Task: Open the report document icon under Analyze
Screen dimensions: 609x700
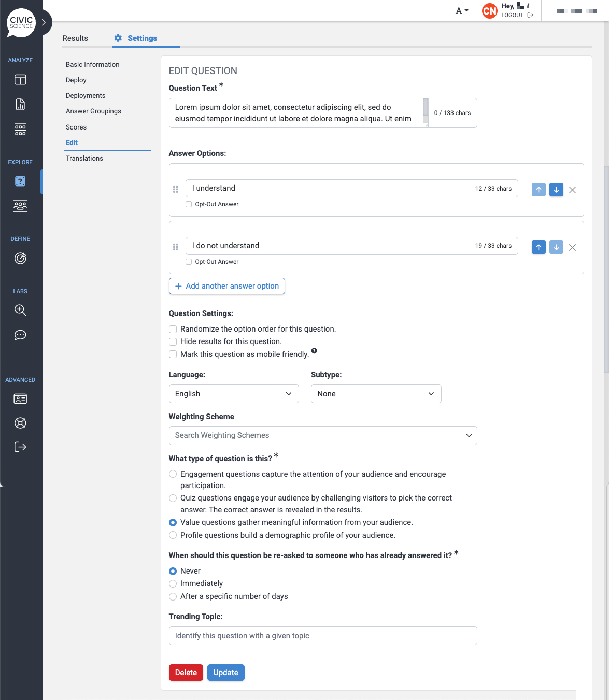Action: (x=20, y=105)
